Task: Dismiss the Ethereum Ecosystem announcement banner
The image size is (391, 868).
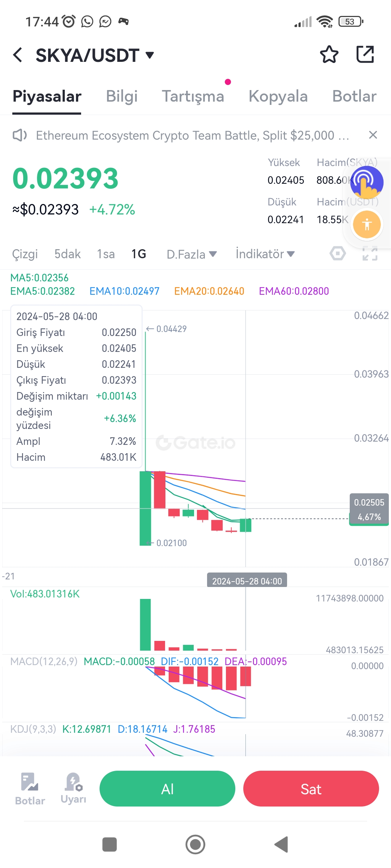Action: point(373,135)
